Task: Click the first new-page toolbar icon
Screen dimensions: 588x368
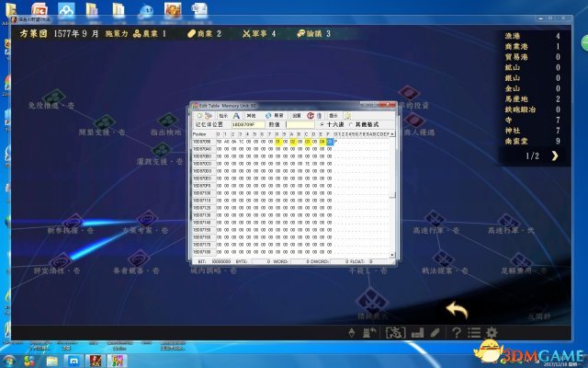Action: pos(199,115)
